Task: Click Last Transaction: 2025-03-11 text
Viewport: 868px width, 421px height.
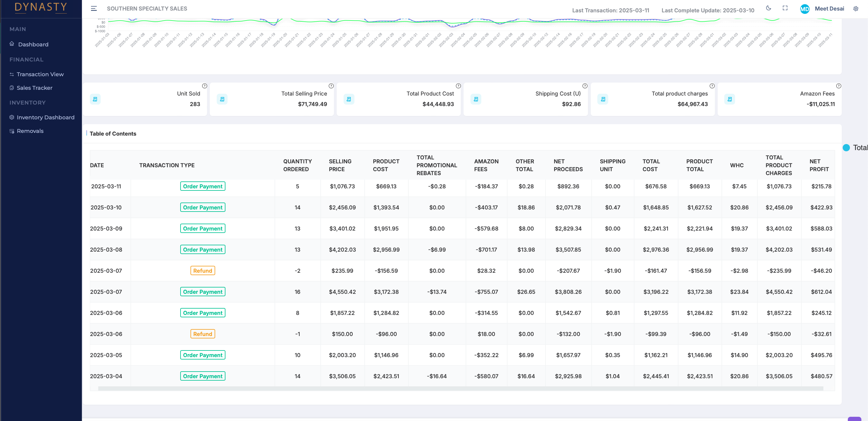Action: click(x=611, y=11)
